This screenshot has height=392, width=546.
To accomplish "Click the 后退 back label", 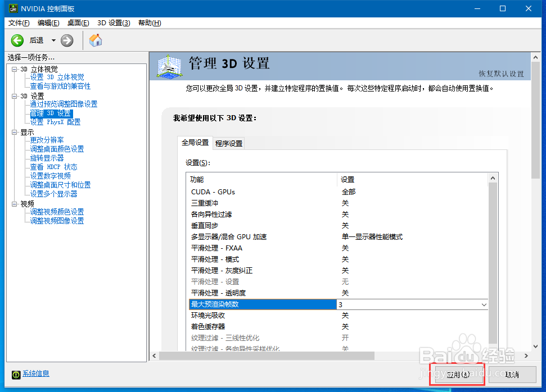I will click(37, 40).
